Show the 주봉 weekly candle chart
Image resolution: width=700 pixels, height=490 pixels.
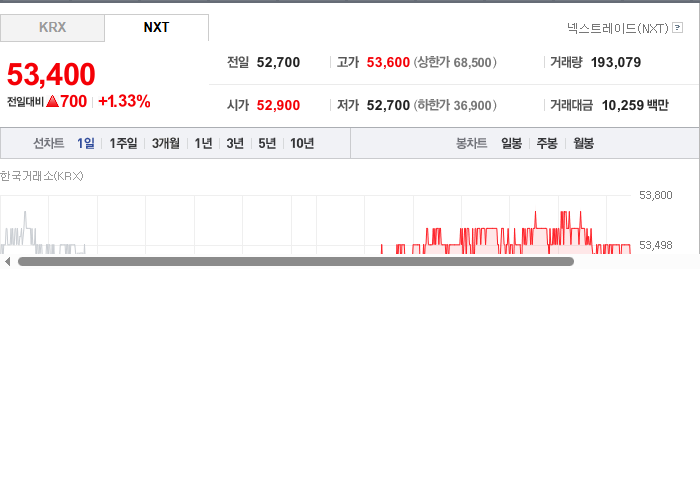[x=547, y=143]
